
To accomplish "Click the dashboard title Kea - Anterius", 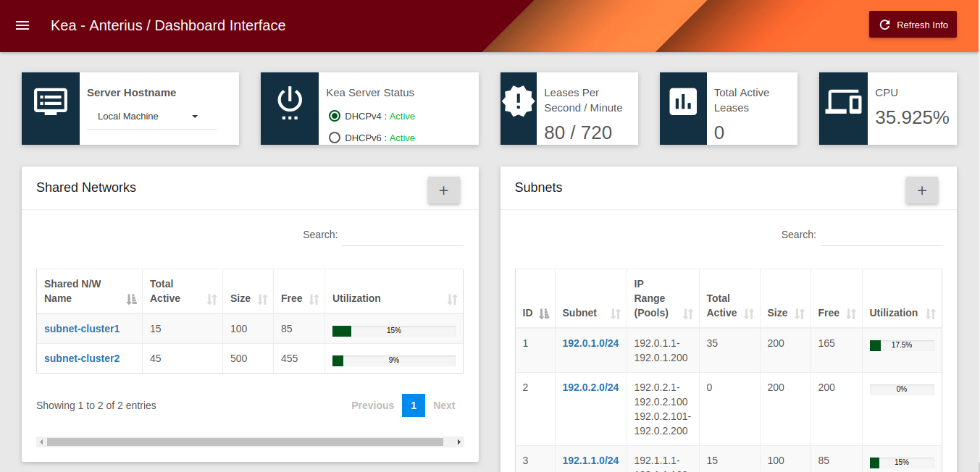I will click(x=168, y=25).
